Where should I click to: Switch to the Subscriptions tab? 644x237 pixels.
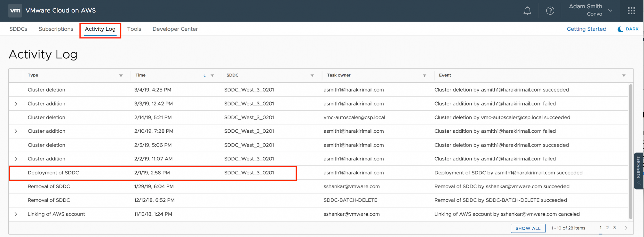pos(56,29)
